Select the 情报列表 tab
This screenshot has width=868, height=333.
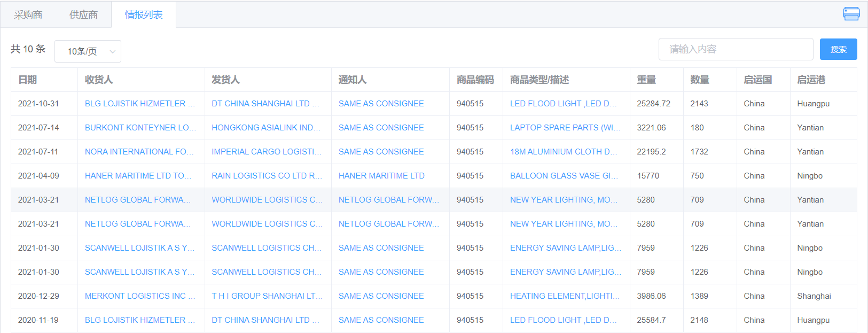(144, 15)
